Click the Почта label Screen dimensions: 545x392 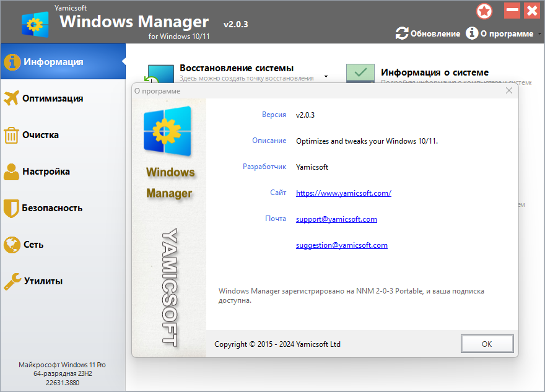coord(275,219)
